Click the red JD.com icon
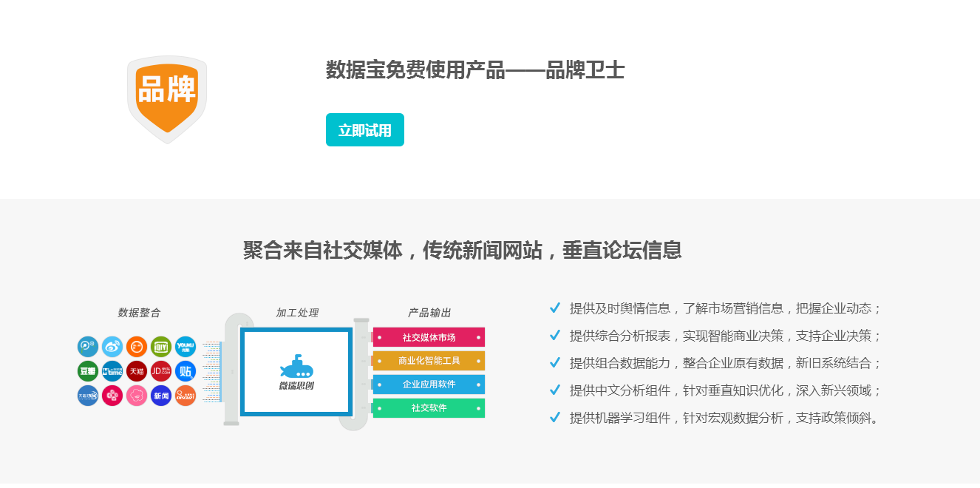Image resolution: width=980 pixels, height=488 pixels. [161, 370]
